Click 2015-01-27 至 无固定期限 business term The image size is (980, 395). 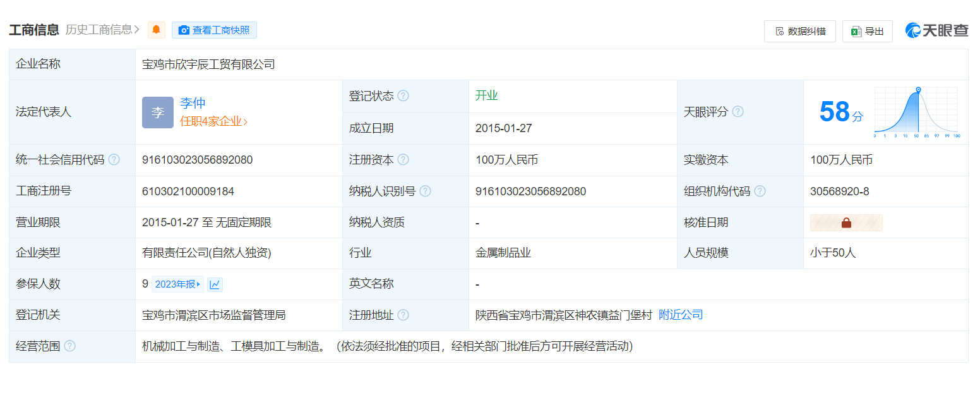coord(206,222)
